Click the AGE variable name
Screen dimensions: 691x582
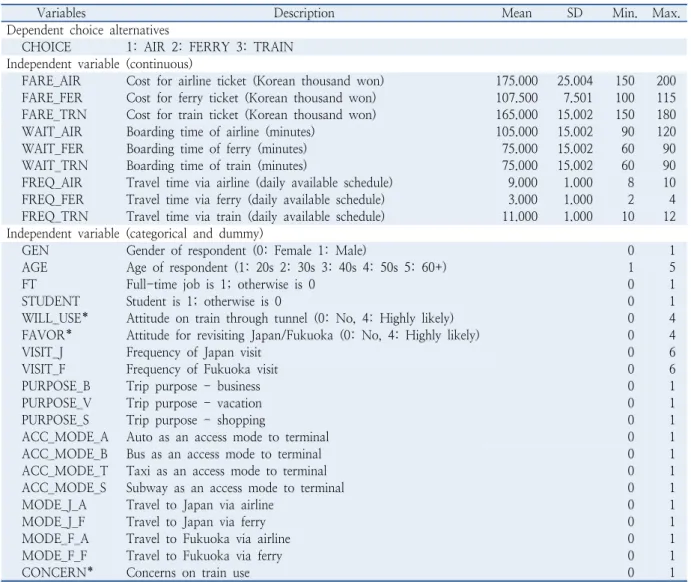tap(34, 267)
